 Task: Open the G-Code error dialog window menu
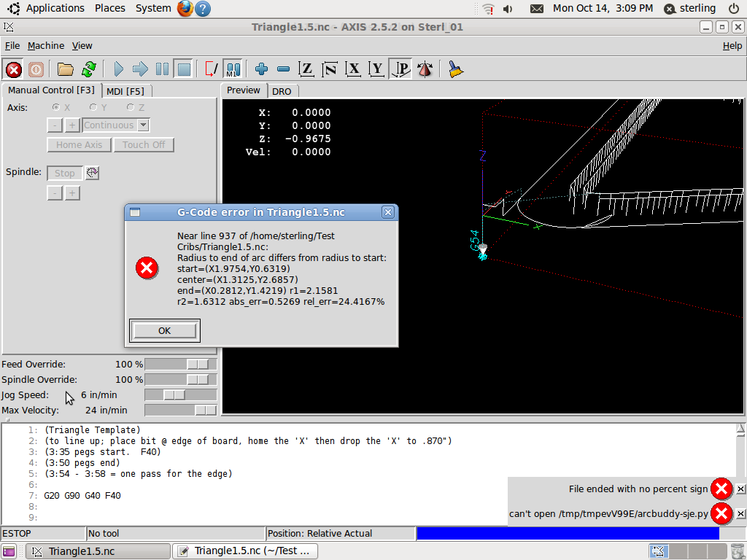135,212
